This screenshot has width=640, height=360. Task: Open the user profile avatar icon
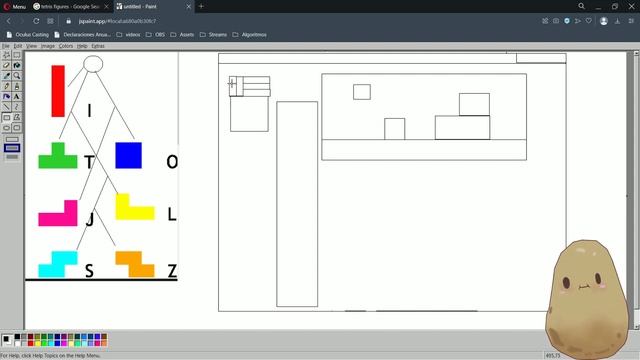tap(604, 21)
